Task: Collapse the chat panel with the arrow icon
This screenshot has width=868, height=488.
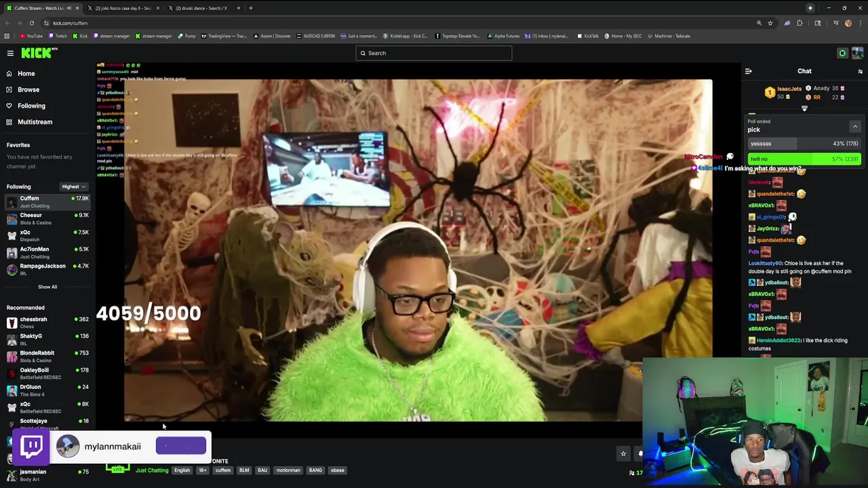Action: (748, 71)
